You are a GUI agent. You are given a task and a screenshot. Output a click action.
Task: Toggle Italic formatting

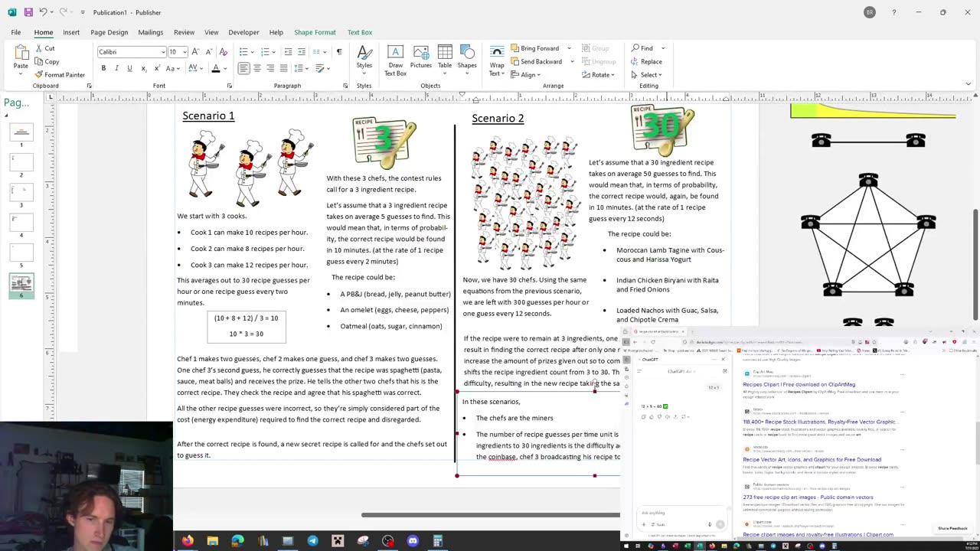tap(116, 69)
